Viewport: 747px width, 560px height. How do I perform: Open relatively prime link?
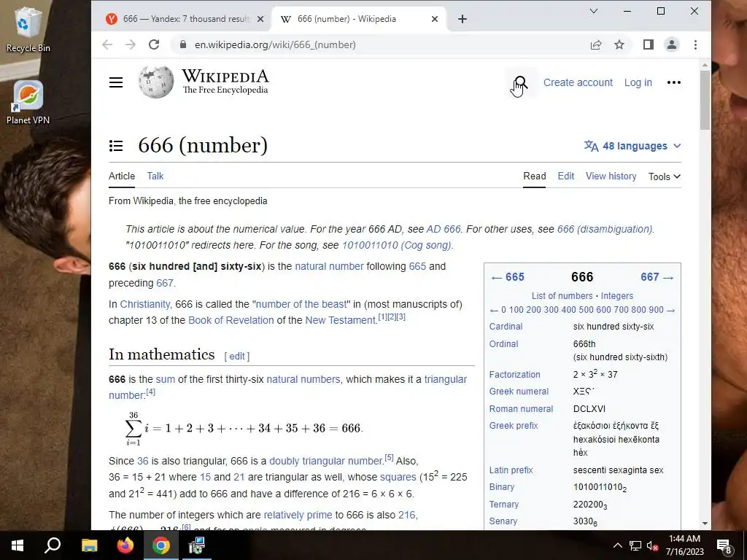pos(298,515)
